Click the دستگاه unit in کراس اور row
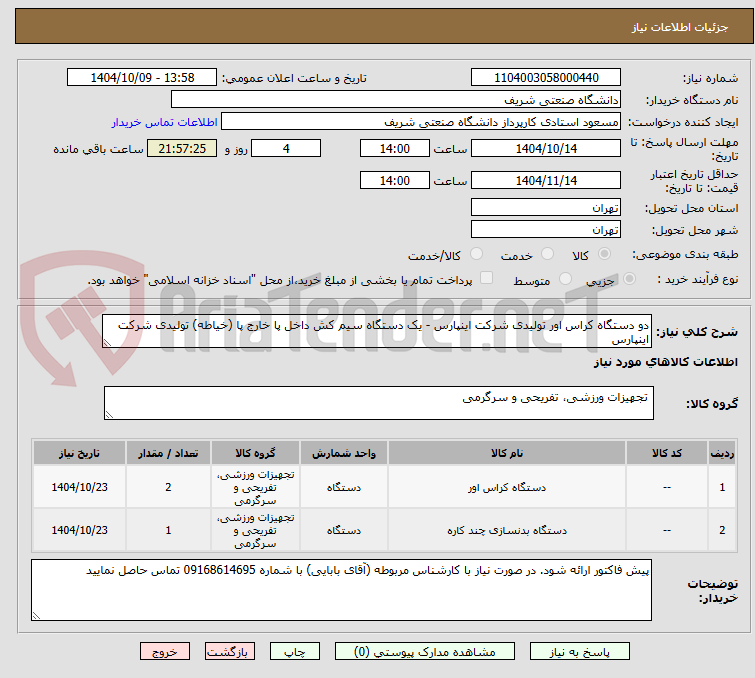Image resolution: width=755 pixels, height=678 pixels. [344, 487]
